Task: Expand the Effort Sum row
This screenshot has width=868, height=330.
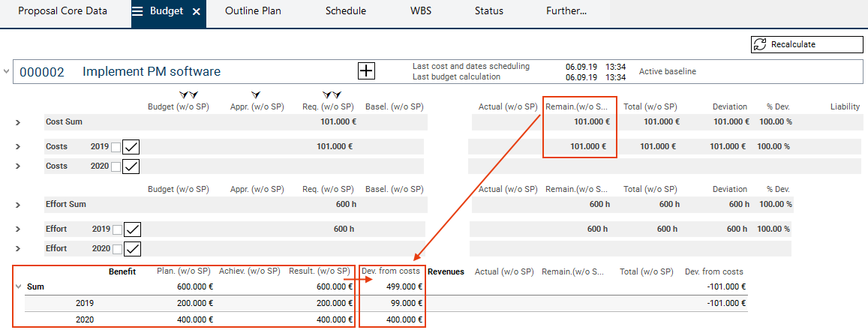Action: (17, 205)
